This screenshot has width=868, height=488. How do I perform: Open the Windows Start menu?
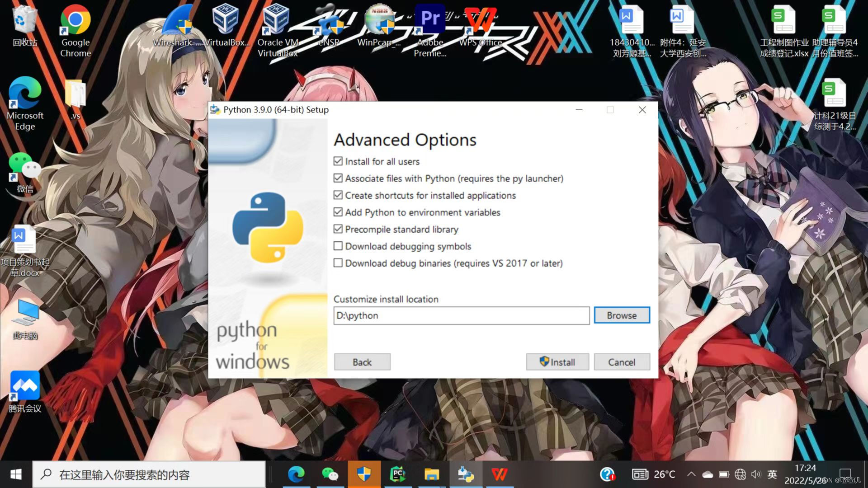coord(16,474)
